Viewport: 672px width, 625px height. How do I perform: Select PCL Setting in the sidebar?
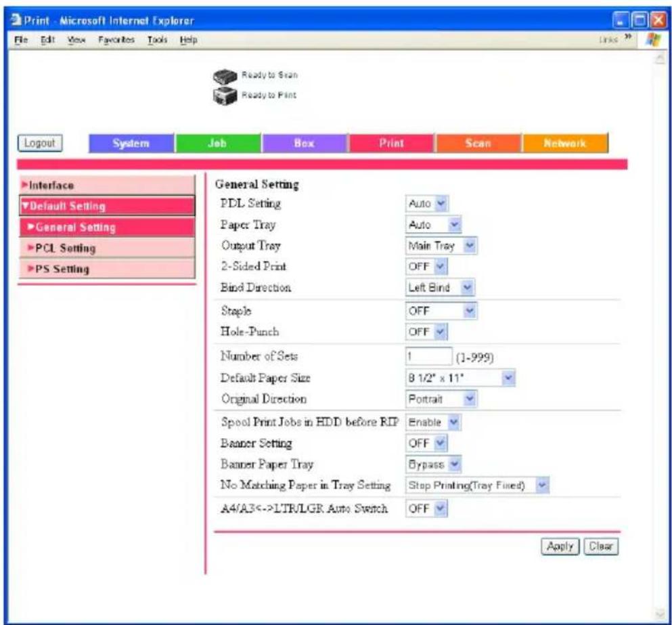(107, 248)
